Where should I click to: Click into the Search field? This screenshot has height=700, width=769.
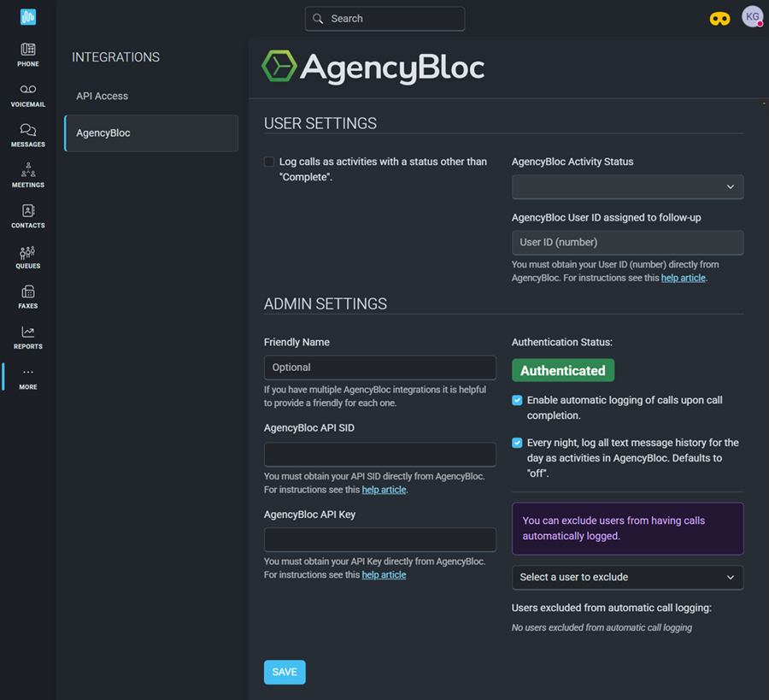[x=385, y=19]
